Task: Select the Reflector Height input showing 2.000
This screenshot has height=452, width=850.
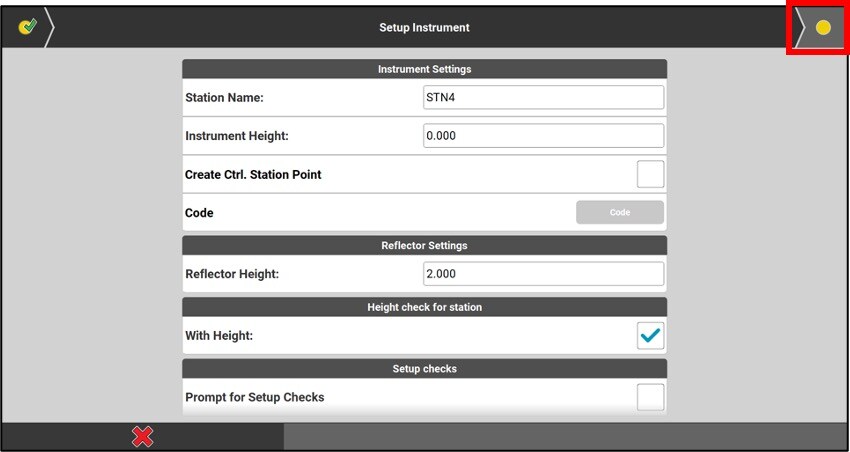Action: coord(543,274)
